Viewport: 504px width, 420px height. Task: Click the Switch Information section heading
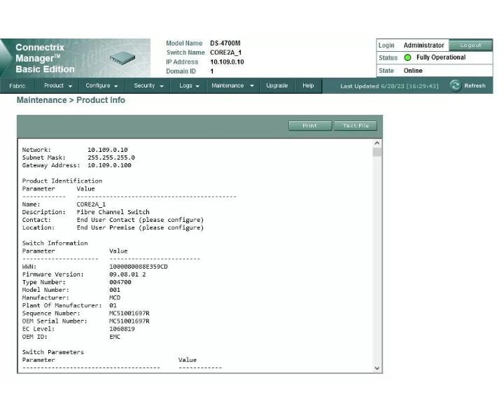point(55,244)
